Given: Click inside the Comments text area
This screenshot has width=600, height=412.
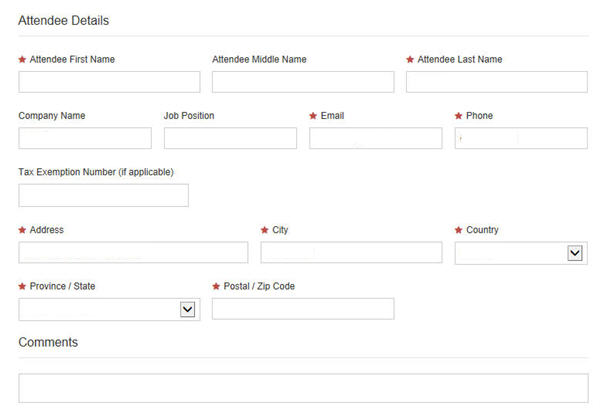Looking at the screenshot, I should click(303, 387).
